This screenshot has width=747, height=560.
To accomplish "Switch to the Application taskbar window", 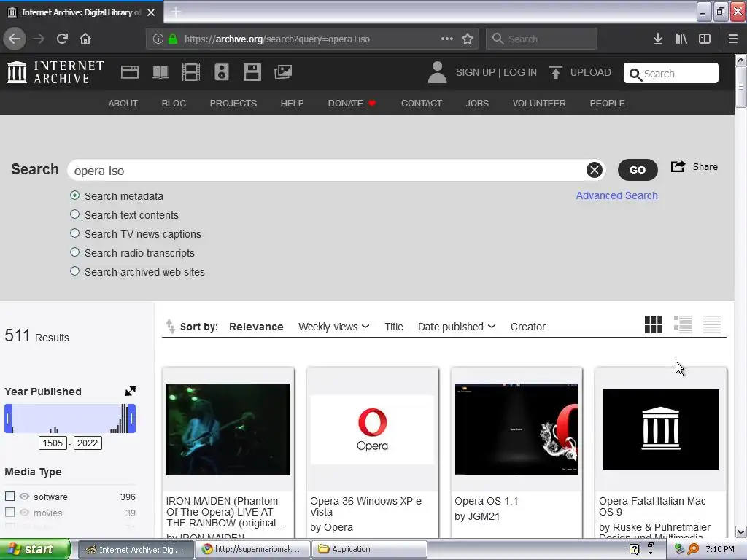I will 369,549.
